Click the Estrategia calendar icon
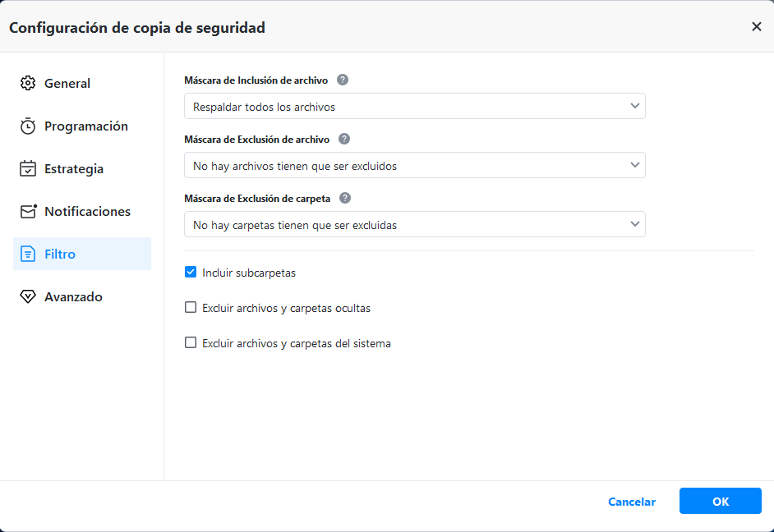This screenshot has width=774, height=532. pos(28,168)
